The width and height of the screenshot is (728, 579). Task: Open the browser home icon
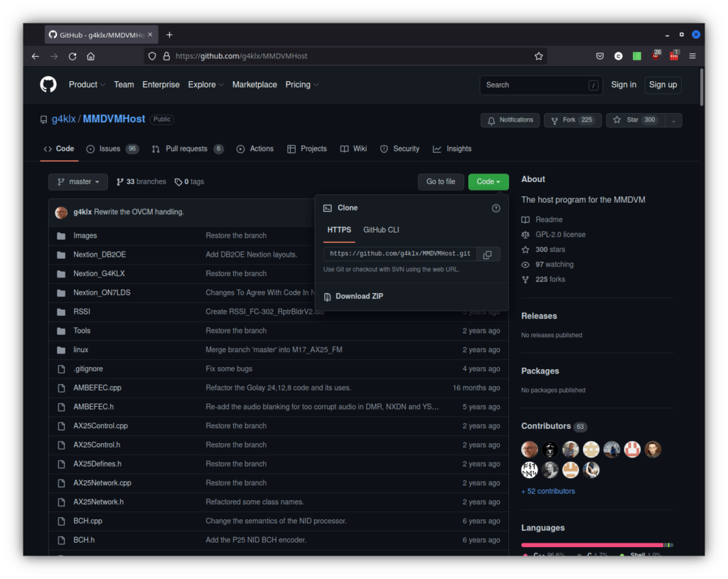click(90, 56)
